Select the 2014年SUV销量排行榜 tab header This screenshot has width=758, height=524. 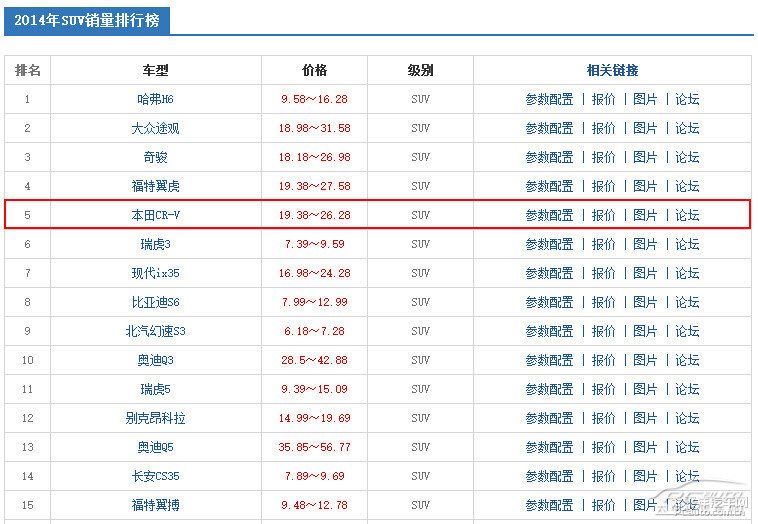point(87,21)
